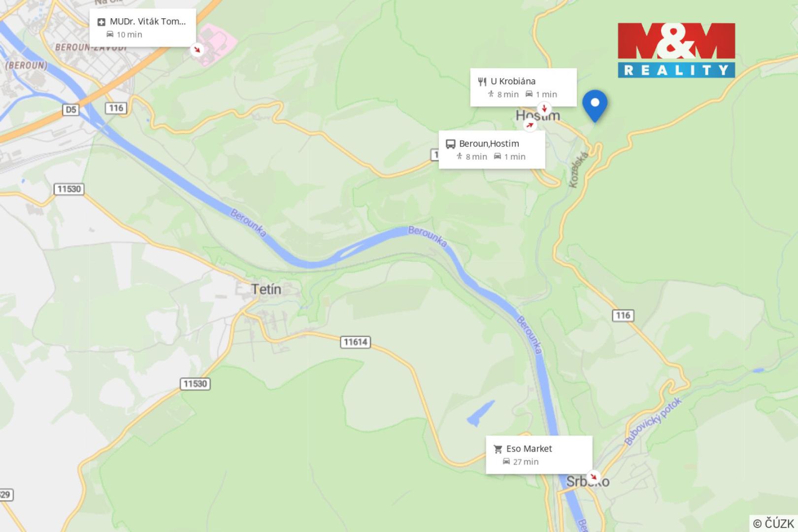Click the Tetín town label
This screenshot has width=798, height=532.
coord(266,289)
